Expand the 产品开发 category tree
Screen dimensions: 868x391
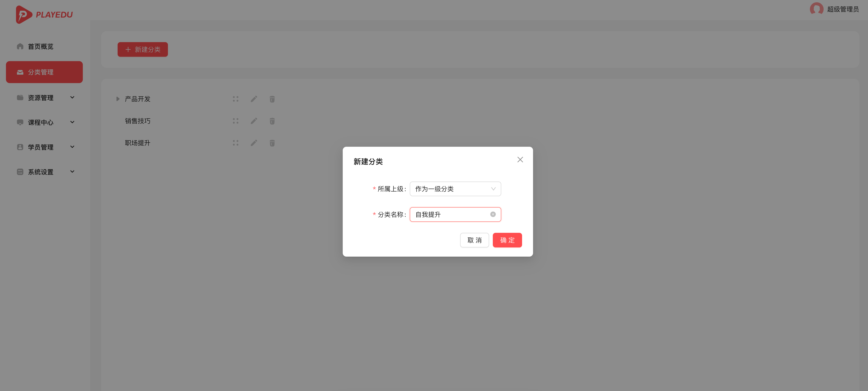(118, 99)
